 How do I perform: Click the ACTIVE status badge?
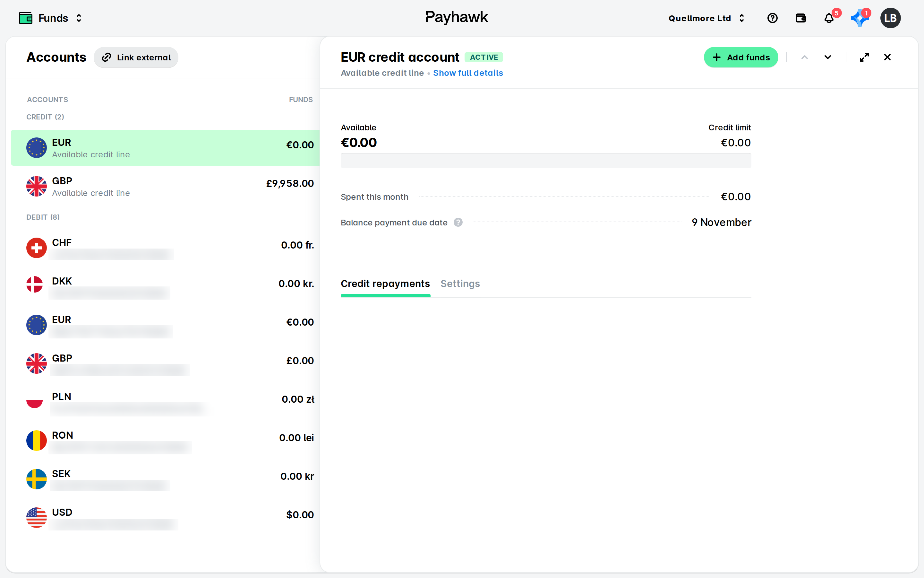point(484,57)
